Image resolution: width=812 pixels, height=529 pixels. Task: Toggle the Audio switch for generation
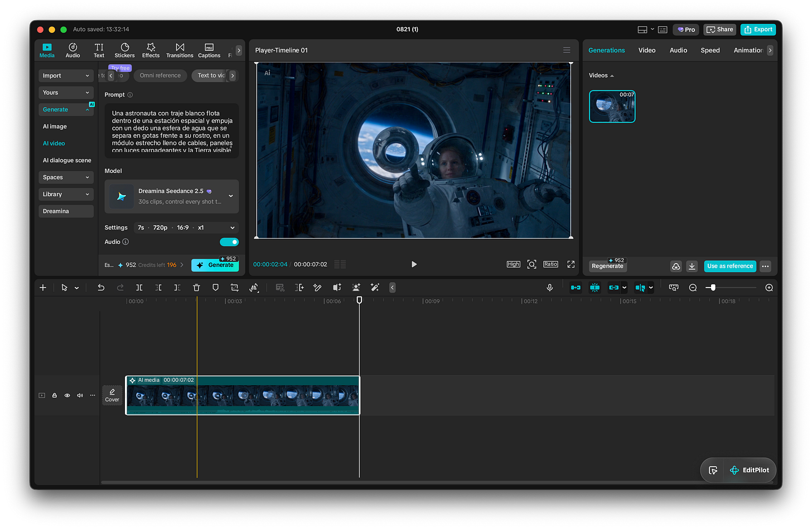point(229,242)
